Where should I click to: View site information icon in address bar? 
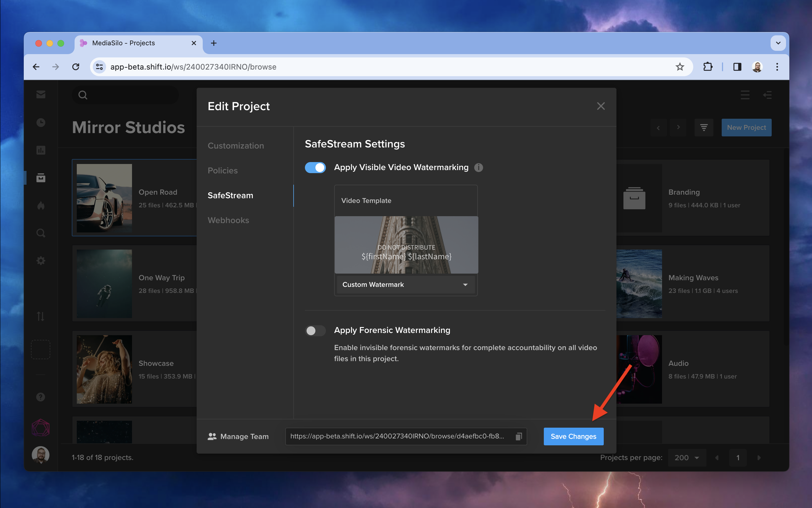coord(99,67)
